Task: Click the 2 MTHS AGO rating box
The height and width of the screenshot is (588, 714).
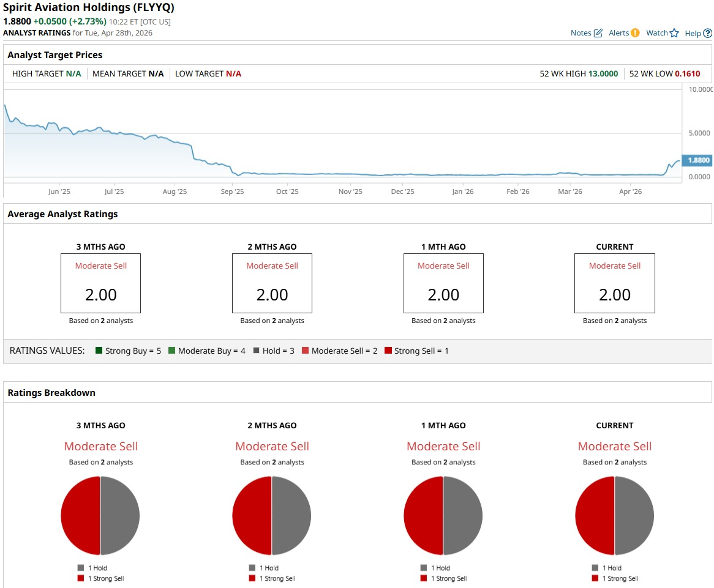Action: tap(272, 283)
